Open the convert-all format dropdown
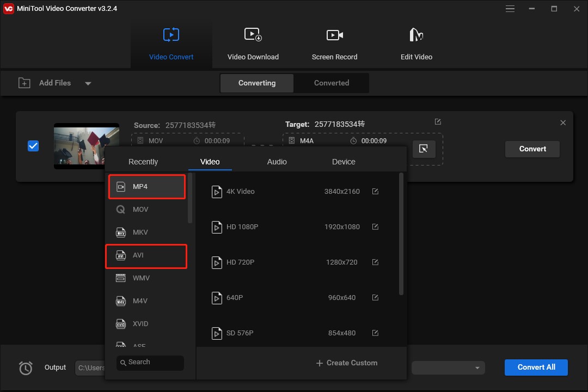588x392 pixels. coord(448,367)
